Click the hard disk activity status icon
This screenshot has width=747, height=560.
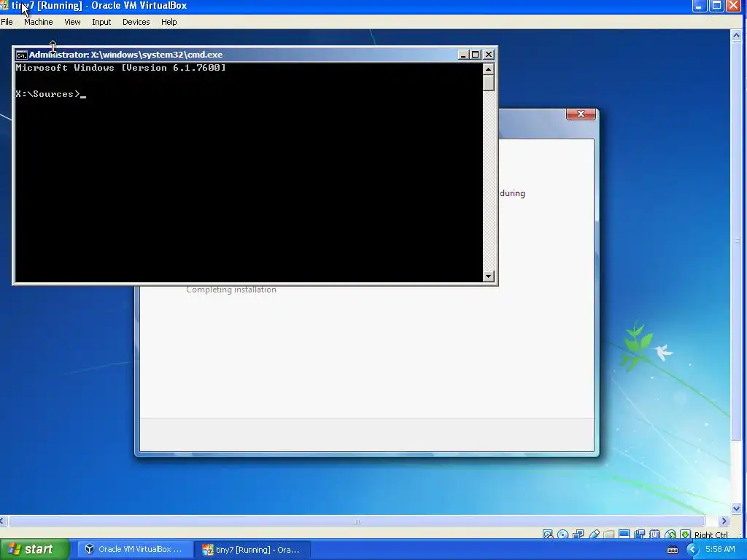tap(548, 534)
